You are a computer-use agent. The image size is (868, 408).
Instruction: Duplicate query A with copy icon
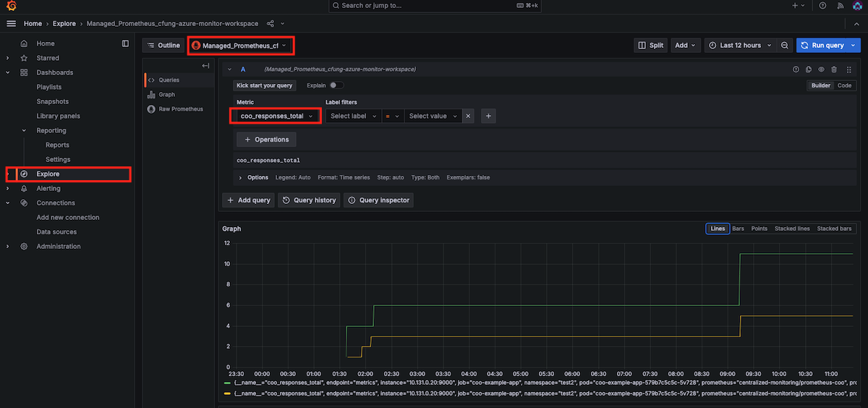click(x=809, y=69)
